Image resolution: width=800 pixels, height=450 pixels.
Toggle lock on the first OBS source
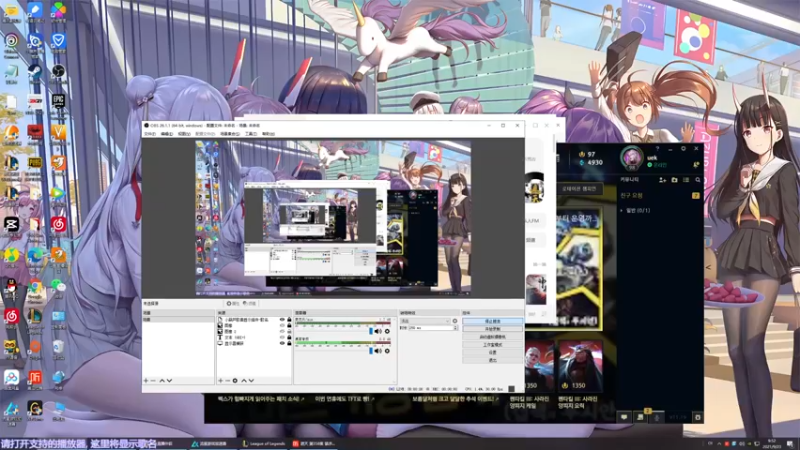[289, 320]
